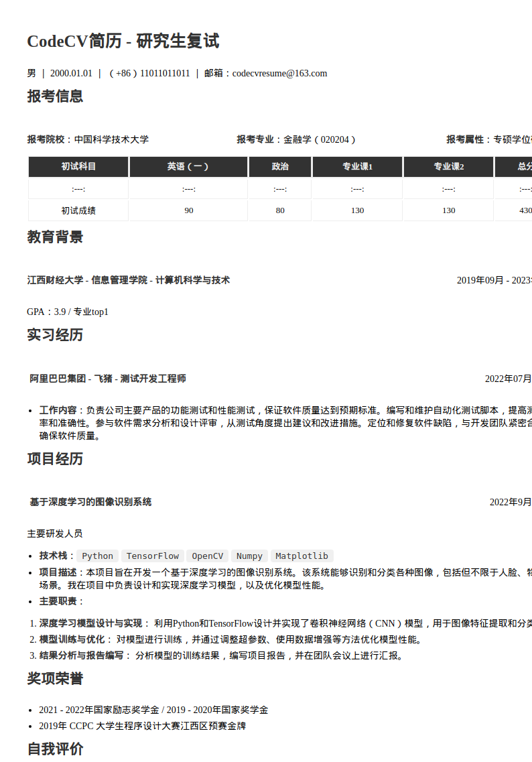The image size is (532, 762).
Task: Click the 'Matplotlib' tech stack tag
Action: [302, 556]
